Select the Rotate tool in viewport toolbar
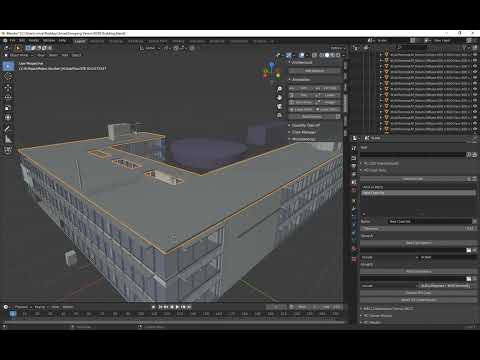The image size is (480, 360). (8, 97)
